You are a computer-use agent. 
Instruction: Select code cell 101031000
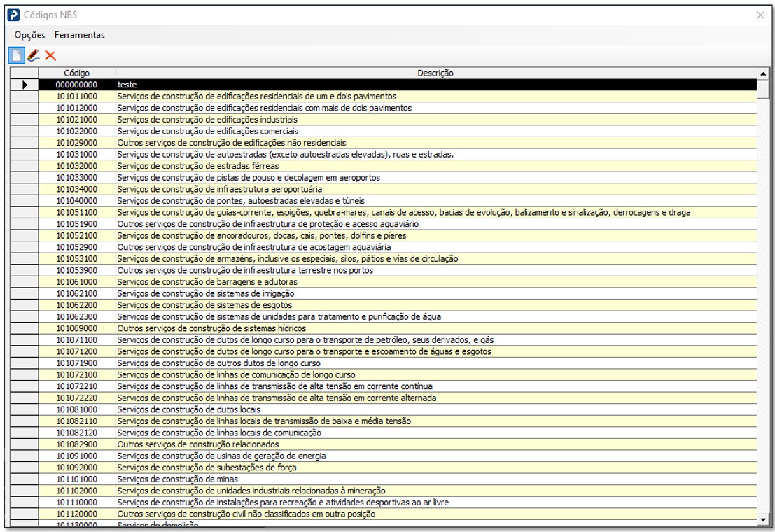(77, 154)
